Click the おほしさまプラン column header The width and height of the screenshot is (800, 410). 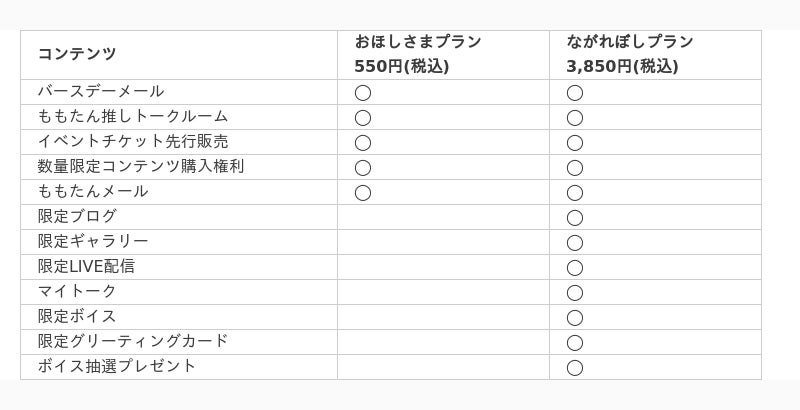click(x=418, y=42)
